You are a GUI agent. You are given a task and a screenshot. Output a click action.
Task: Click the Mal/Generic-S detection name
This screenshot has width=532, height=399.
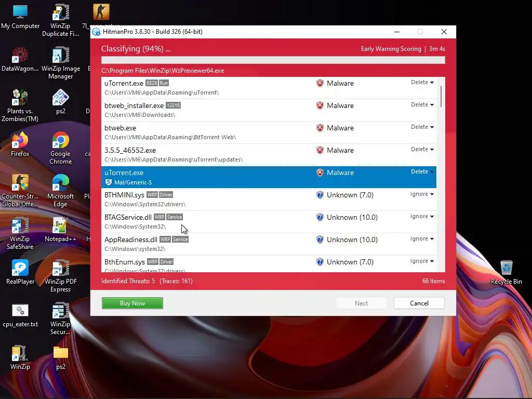(x=133, y=182)
